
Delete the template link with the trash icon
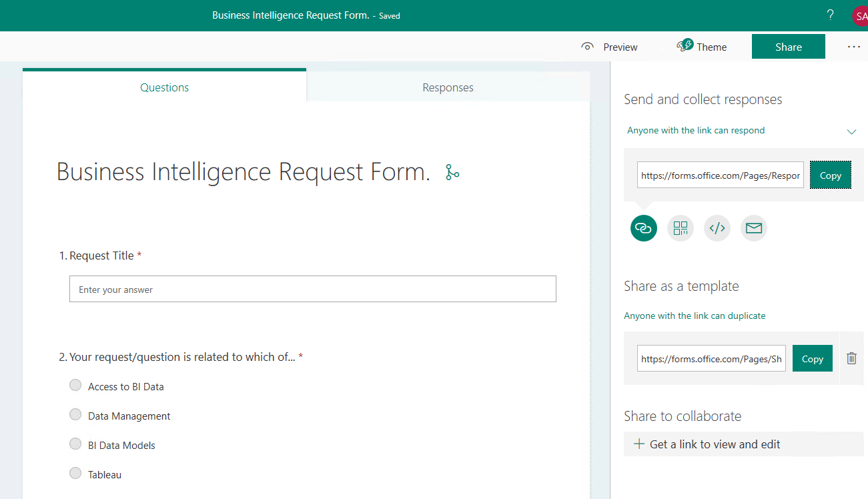[851, 358]
